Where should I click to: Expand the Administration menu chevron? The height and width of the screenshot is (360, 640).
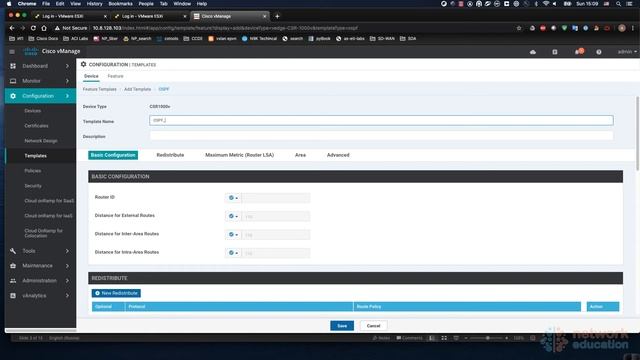[x=67, y=281]
